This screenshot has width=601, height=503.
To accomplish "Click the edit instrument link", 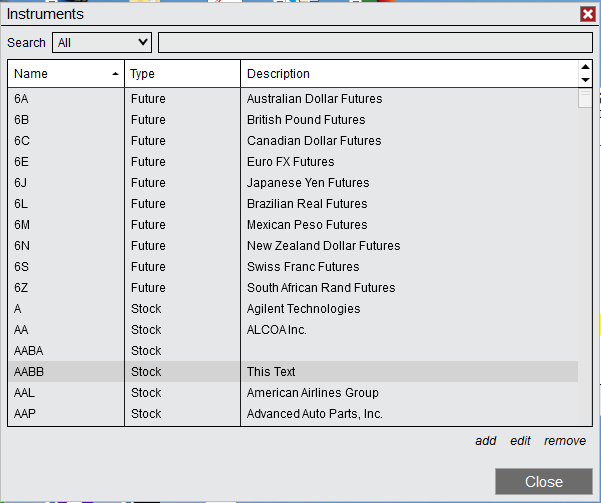I will click(520, 441).
